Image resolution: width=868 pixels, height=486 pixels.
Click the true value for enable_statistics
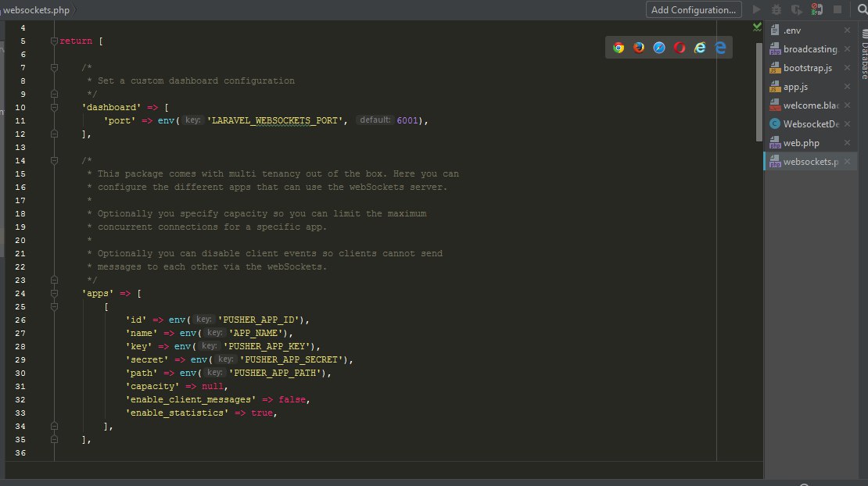262,413
